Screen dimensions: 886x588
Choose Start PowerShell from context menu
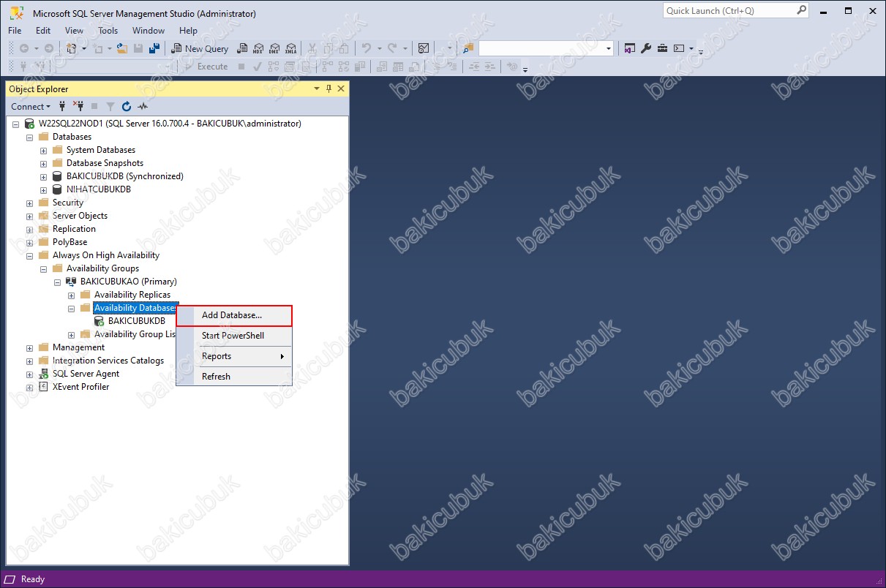[x=234, y=336]
